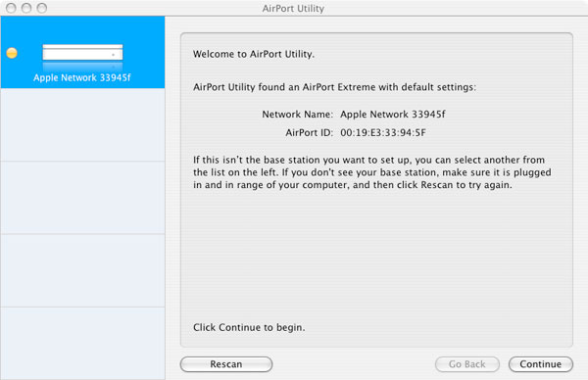This screenshot has height=380, width=588.
Task: Click the 'AirPort ID:' label
Action: (309, 132)
